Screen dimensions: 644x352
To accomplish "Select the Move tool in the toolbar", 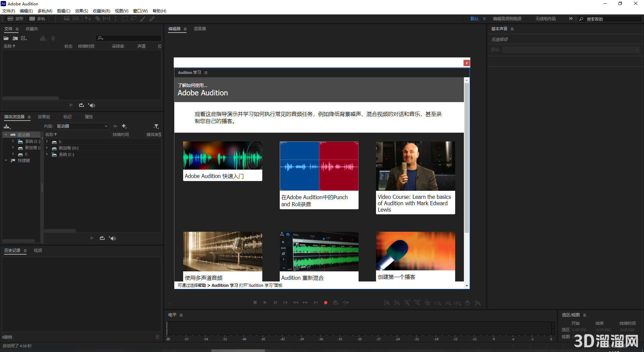I will (88, 18).
